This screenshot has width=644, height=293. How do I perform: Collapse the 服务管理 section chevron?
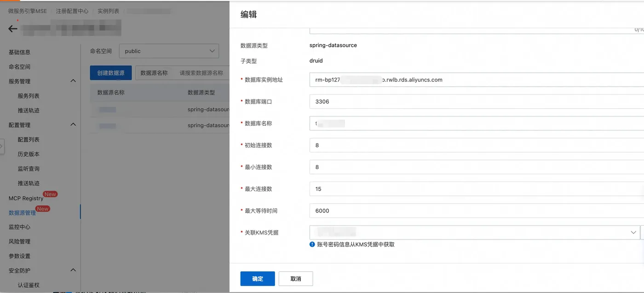(73, 81)
